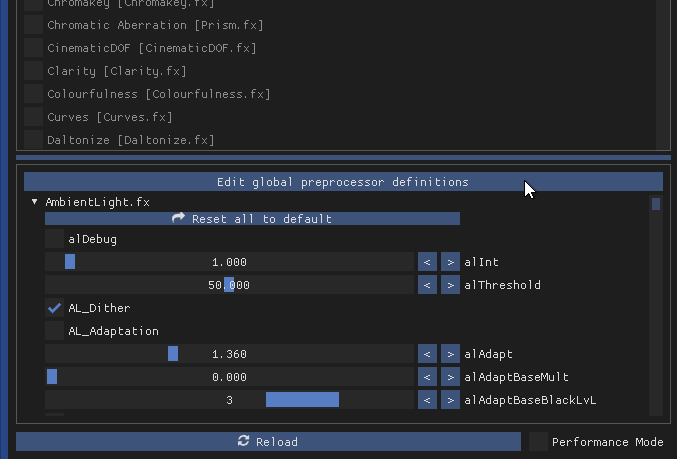Viewport: 677px width, 459px height.
Task: Enable the alDebug checkbox
Action: click(55, 239)
